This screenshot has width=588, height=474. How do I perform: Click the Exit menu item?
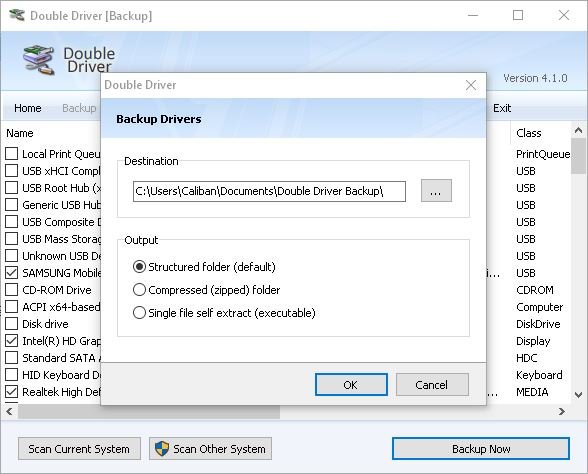coord(502,108)
